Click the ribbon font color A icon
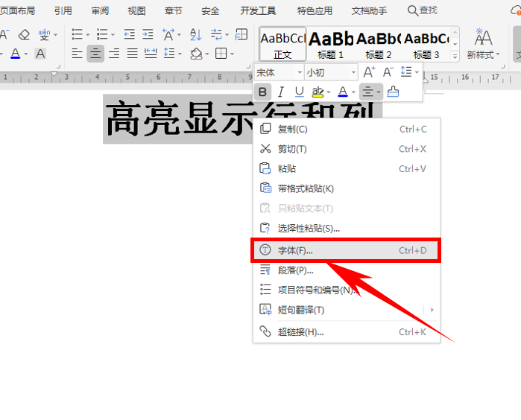Screen dimensions: 521x420 pyautogui.click(x=16, y=54)
